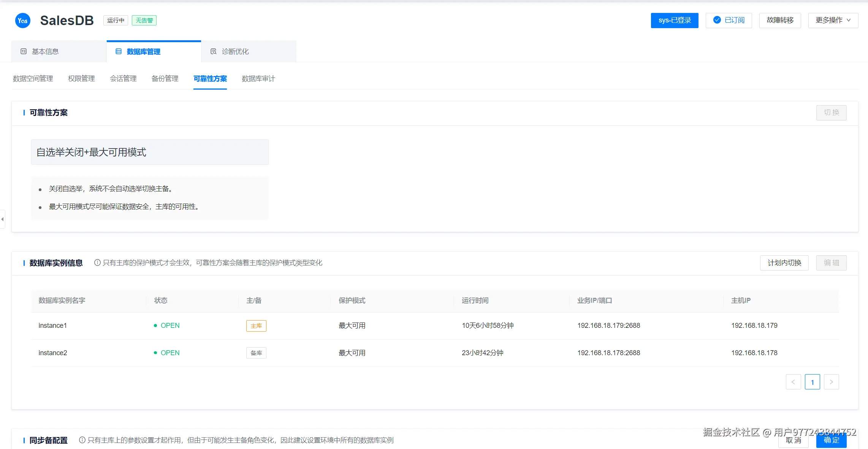Expand the 更多操作 dropdown
Viewport: 868px width, 449px height.
click(x=833, y=20)
